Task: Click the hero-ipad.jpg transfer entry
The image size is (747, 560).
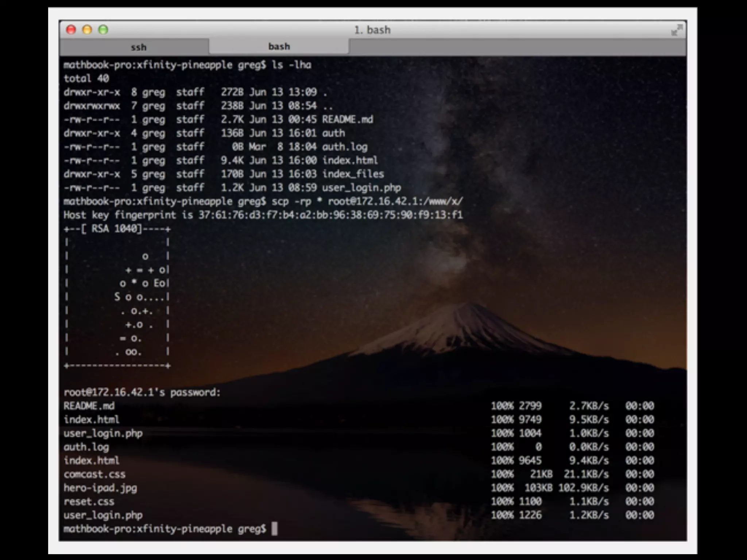Action: 100,488
